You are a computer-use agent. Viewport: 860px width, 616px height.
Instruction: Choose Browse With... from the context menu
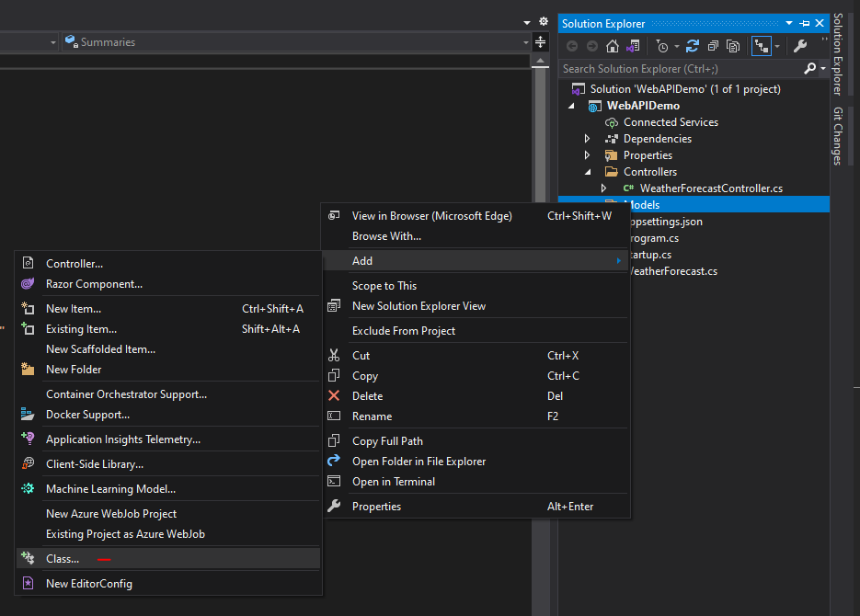coord(476,236)
